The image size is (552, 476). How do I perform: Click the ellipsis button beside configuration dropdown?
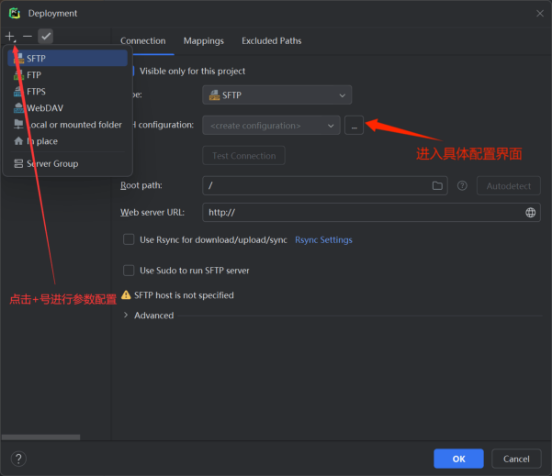tap(354, 125)
